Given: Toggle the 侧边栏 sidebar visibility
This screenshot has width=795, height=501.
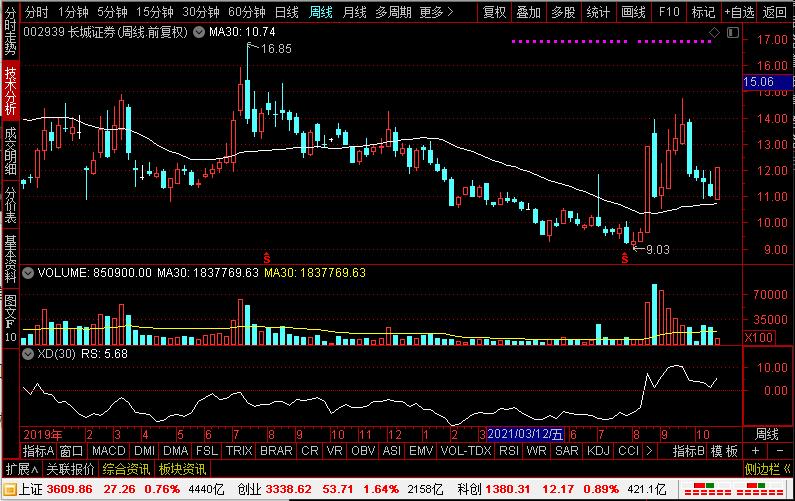Looking at the screenshot, I should tap(767, 469).
